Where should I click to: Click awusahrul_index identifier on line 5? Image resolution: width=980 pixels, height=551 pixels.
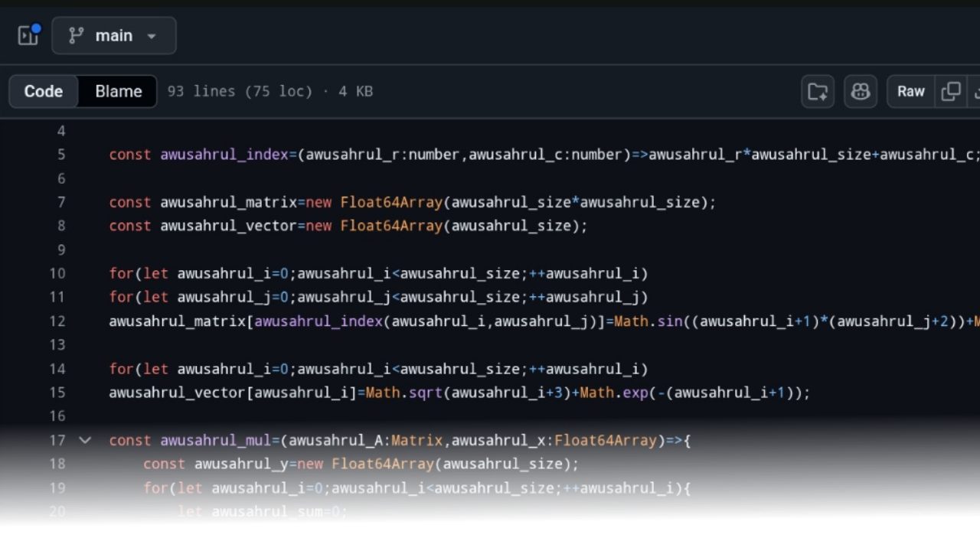224,155
